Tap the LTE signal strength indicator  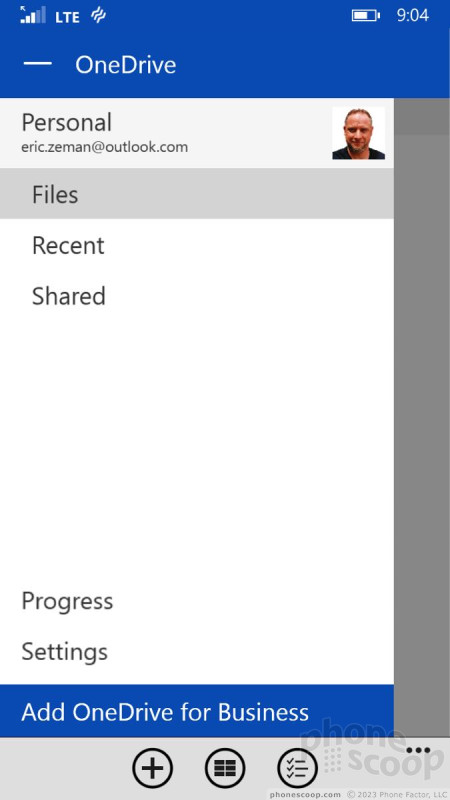tap(33, 15)
